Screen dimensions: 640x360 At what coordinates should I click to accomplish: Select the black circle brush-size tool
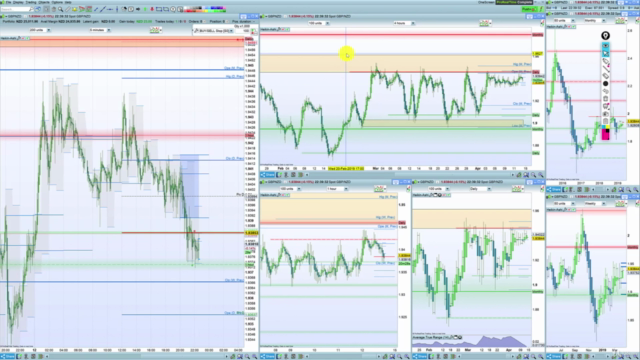605,84
